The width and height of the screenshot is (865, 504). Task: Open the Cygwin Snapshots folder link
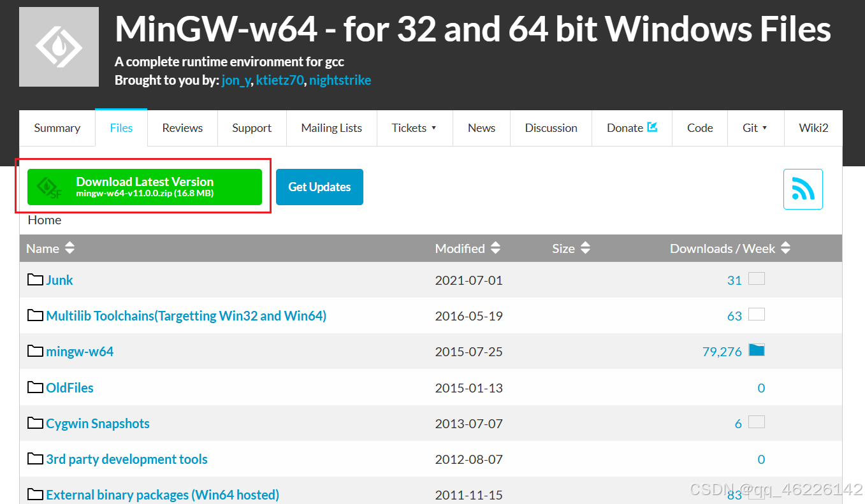click(x=98, y=423)
